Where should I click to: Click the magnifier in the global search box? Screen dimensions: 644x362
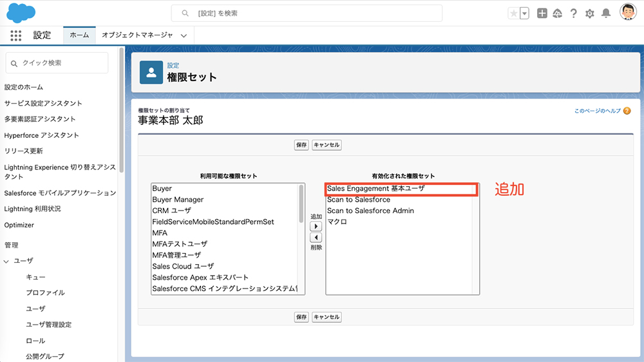pyautogui.click(x=185, y=13)
